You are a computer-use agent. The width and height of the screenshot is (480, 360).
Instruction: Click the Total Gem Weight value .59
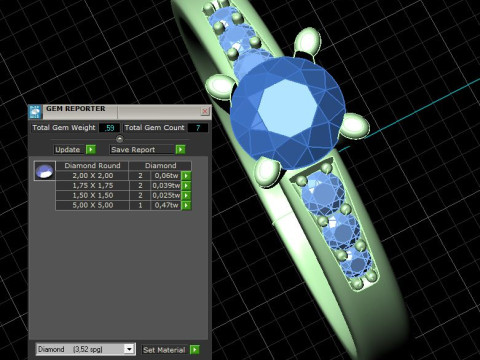(109, 128)
